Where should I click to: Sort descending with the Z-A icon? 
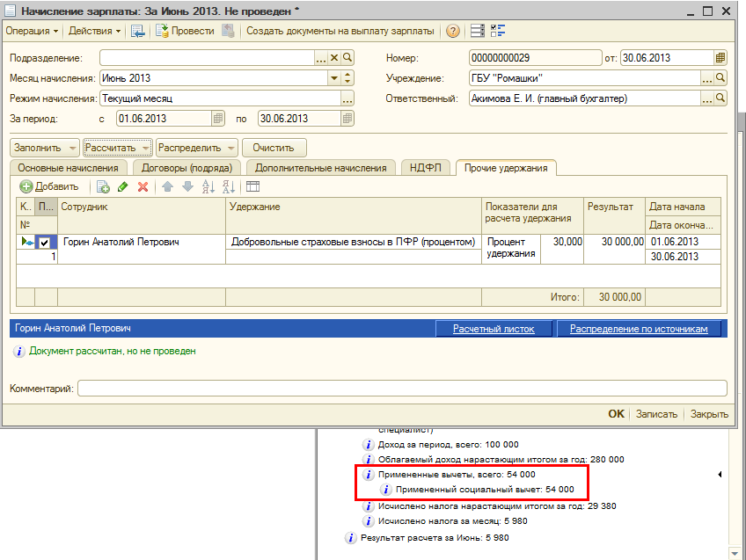(229, 187)
